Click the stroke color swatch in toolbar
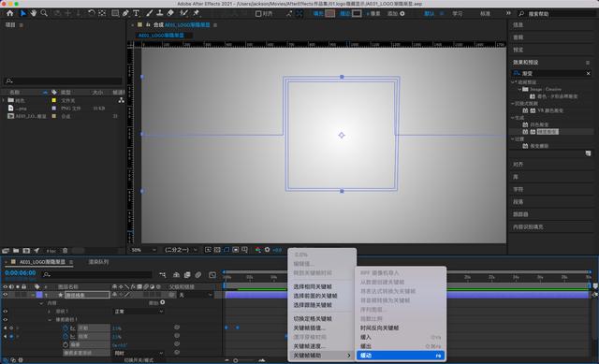Screen dimensions: 599x364 pyautogui.click(x=357, y=13)
